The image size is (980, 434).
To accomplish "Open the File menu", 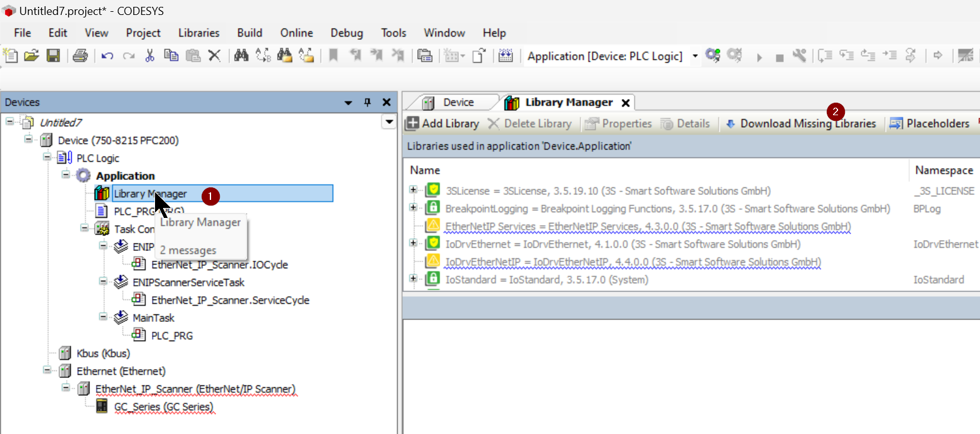I will 22,33.
